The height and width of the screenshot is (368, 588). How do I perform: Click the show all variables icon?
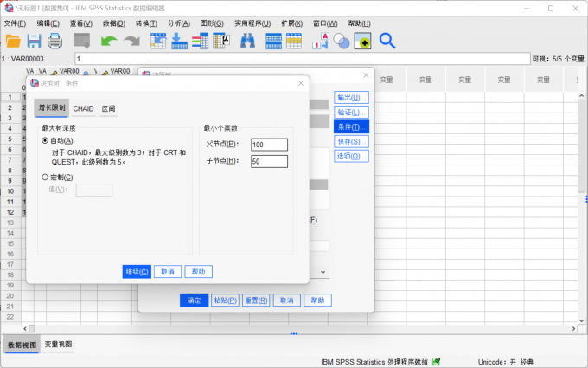[x=362, y=41]
